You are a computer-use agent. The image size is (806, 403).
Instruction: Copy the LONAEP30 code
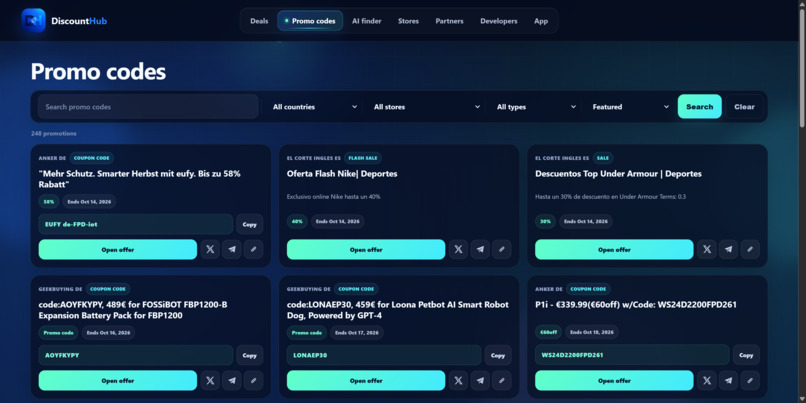498,355
